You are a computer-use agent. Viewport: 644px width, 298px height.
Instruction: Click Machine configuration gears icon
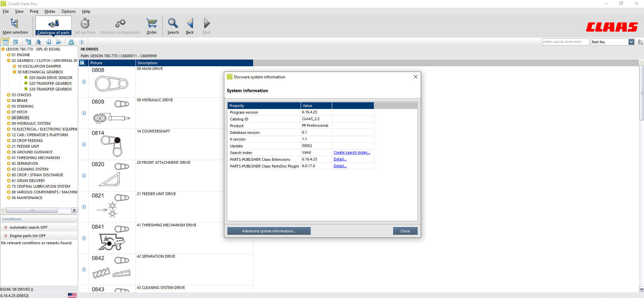pyautogui.click(x=120, y=24)
